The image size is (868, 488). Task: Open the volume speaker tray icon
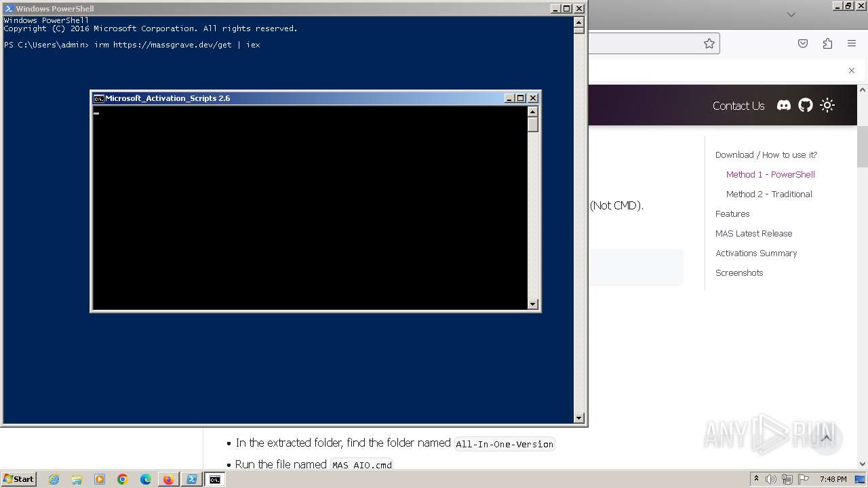(x=771, y=479)
